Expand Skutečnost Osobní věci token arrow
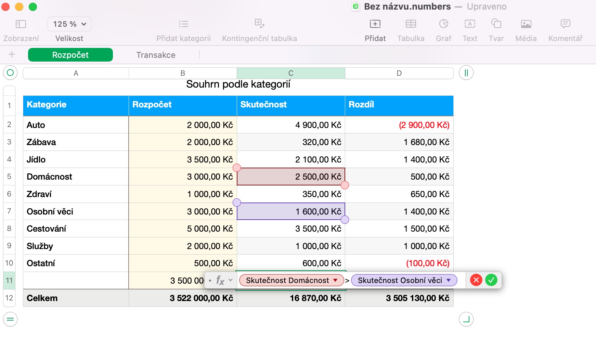 coord(449,280)
